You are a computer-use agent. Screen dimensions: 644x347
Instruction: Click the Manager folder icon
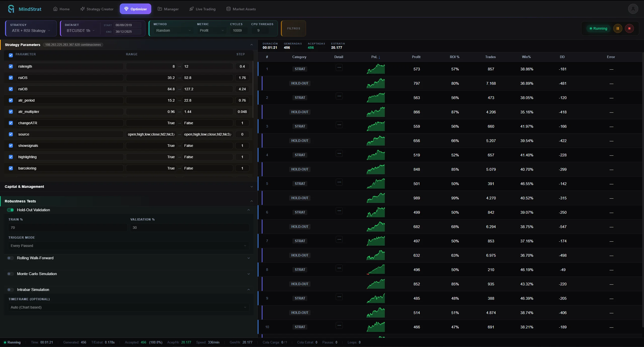(160, 9)
